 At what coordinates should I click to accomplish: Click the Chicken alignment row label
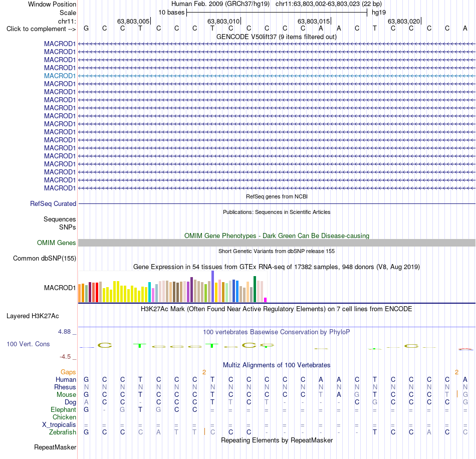coord(64,417)
